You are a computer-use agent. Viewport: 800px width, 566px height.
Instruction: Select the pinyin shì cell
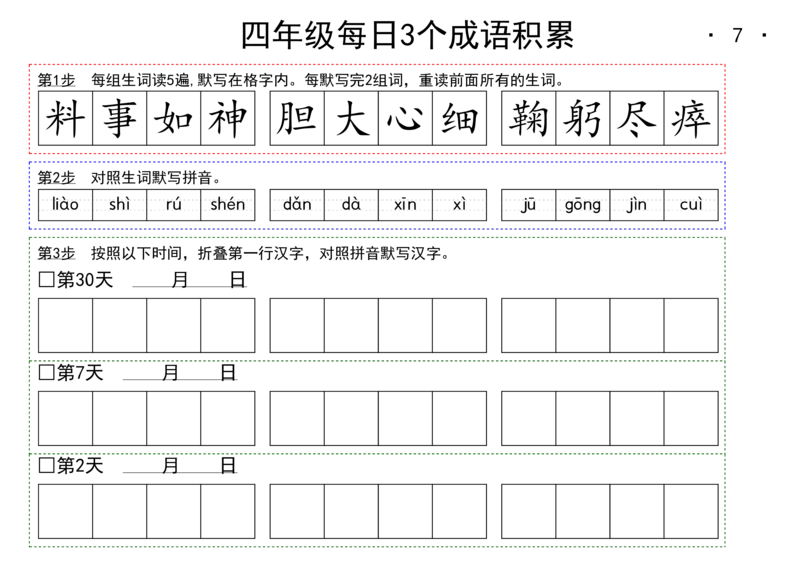[x=119, y=205]
